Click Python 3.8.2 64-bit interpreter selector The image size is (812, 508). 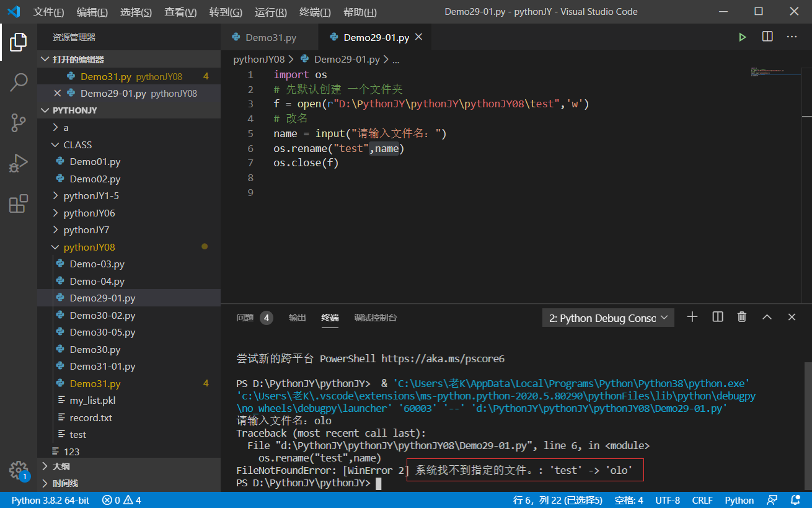50,500
